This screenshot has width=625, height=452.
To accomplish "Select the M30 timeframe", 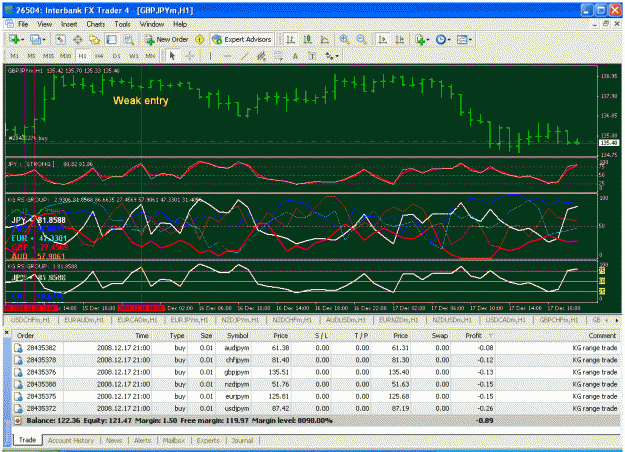I will click(65, 56).
